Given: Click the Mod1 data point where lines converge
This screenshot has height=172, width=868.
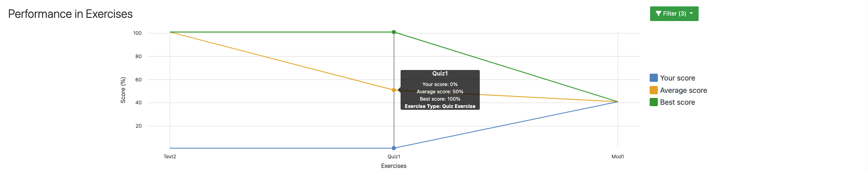Looking at the screenshot, I should [x=618, y=102].
